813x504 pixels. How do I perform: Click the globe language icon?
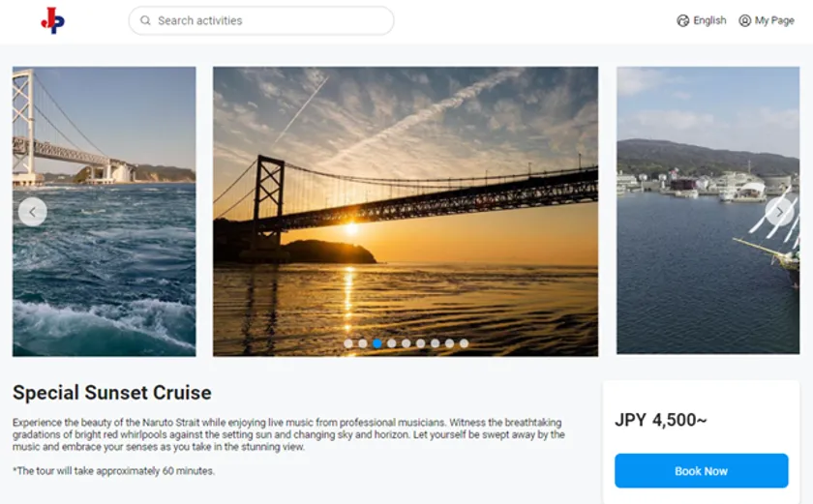pyautogui.click(x=683, y=20)
